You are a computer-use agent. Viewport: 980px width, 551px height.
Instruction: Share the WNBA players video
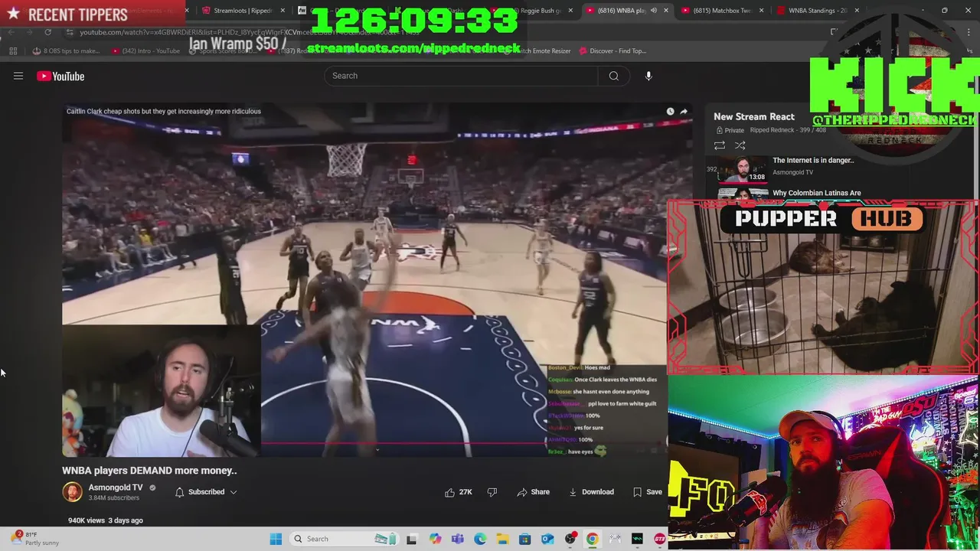point(533,492)
